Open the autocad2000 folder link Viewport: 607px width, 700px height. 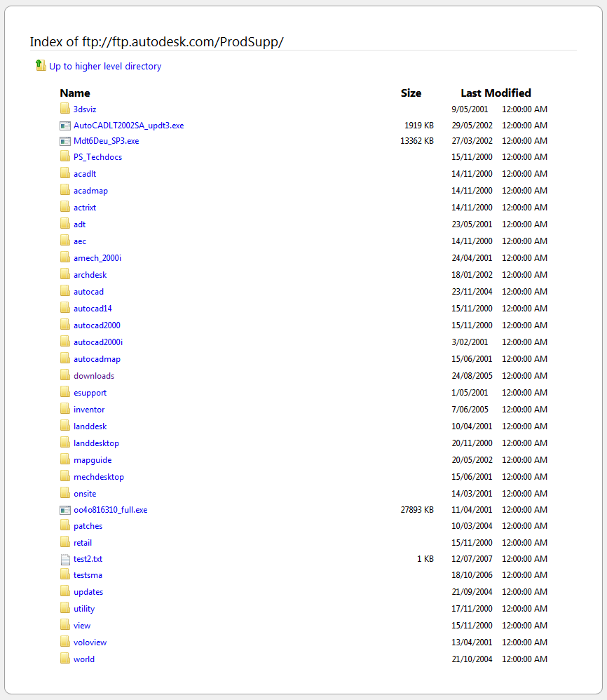(97, 325)
